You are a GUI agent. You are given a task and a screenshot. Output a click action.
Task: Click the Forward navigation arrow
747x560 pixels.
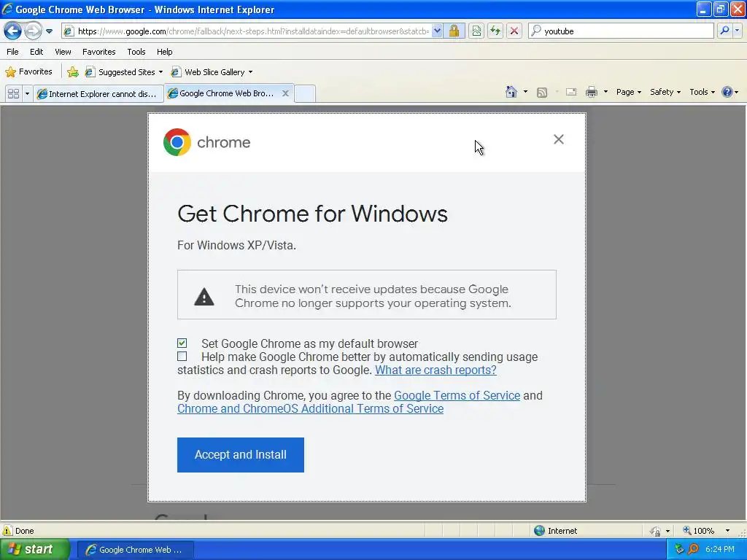pos(33,31)
